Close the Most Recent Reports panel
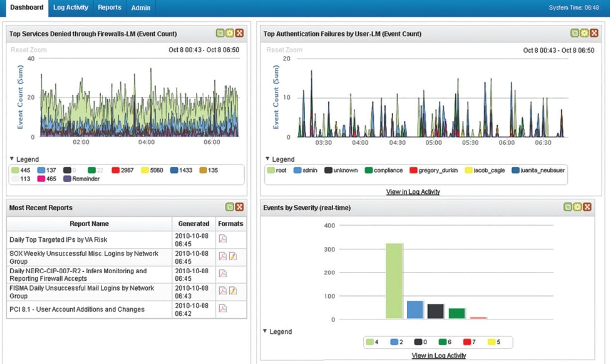 [239, 207]
